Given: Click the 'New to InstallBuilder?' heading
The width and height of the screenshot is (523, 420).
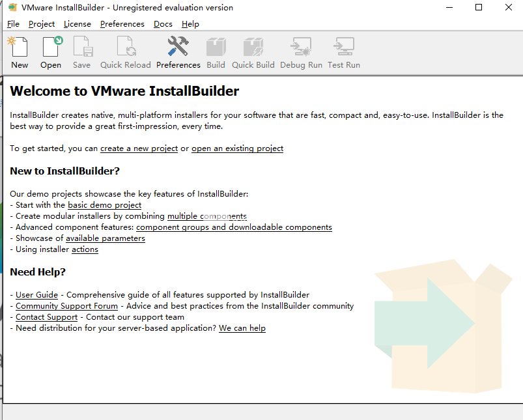Looking at the screenshot, I should click(64, 171).
